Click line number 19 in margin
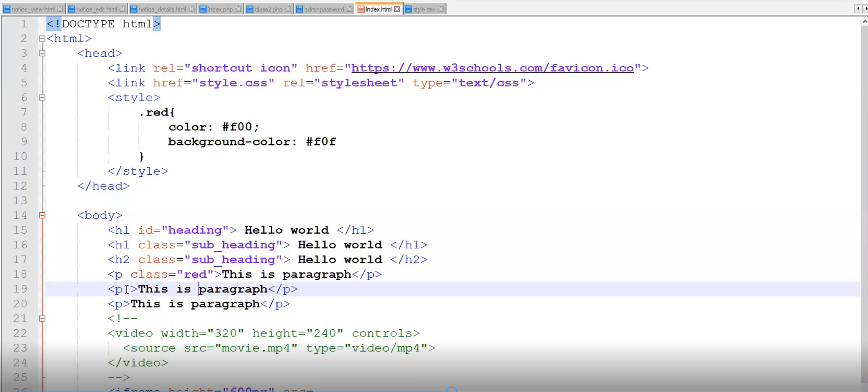 click(x=20, y=289)
